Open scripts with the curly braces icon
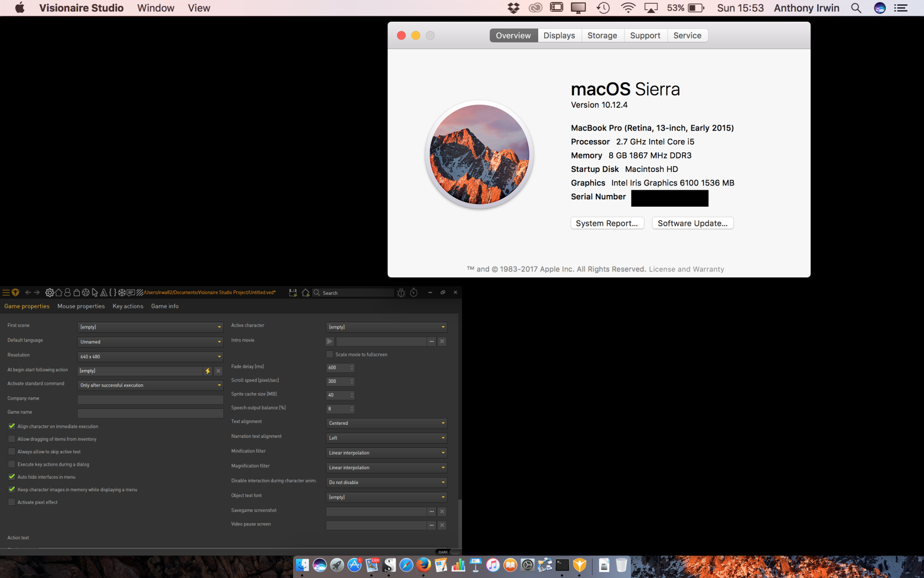 113,292
